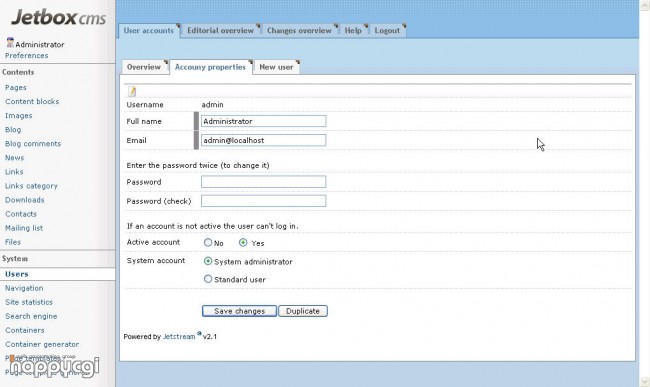Select the Accouny properties sub-tab
650x387 pixels.
[211, 67]
